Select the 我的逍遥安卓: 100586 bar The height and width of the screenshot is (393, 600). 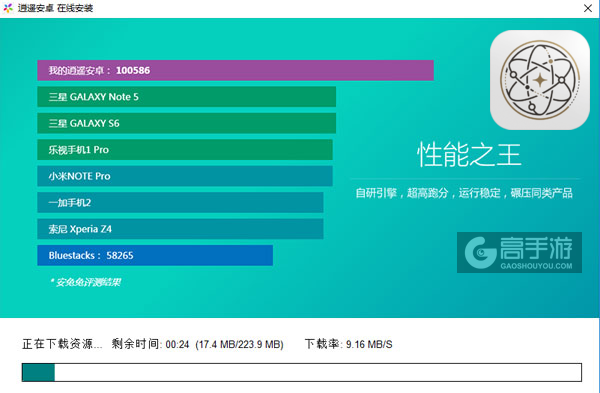point(235,70)
